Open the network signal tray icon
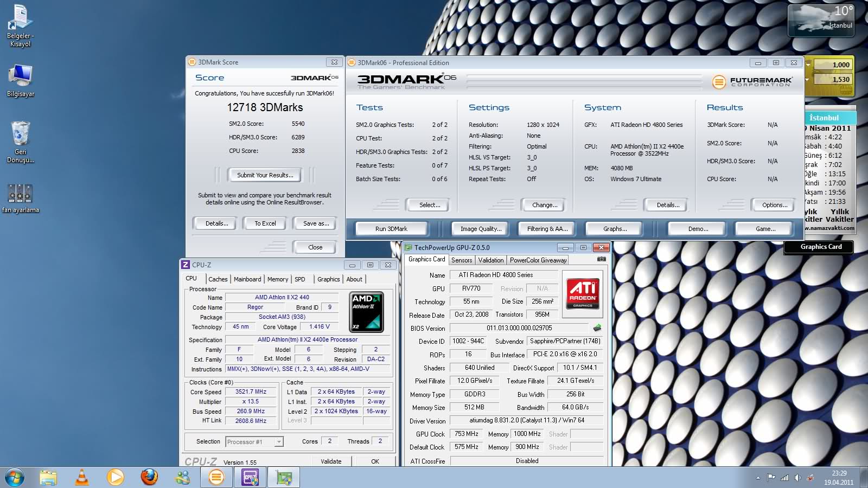 click(784, 478)
